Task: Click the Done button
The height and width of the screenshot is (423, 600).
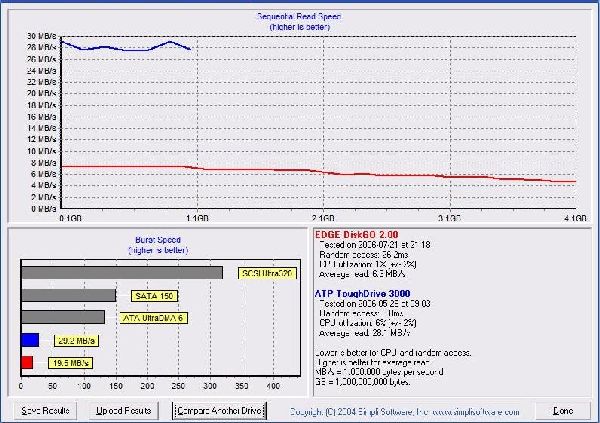Action: click(x=562, y=410)
